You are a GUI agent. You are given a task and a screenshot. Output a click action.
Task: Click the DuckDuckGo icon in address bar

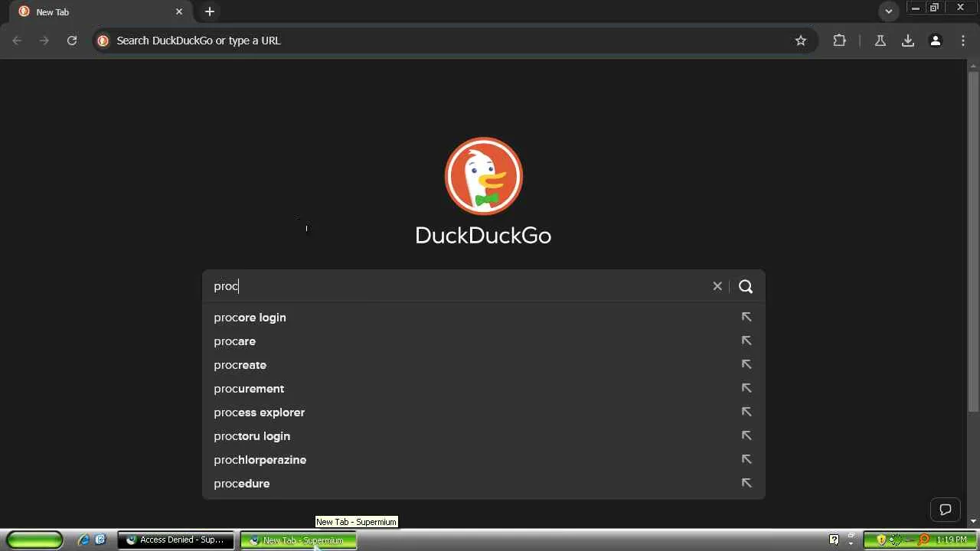pos(103,41)
